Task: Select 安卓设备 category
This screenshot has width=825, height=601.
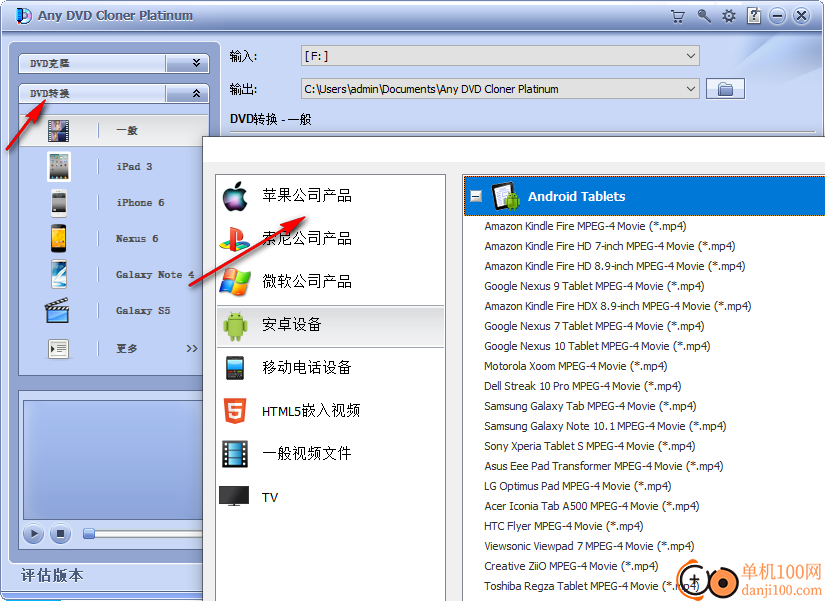Action: tap(292, 325)
